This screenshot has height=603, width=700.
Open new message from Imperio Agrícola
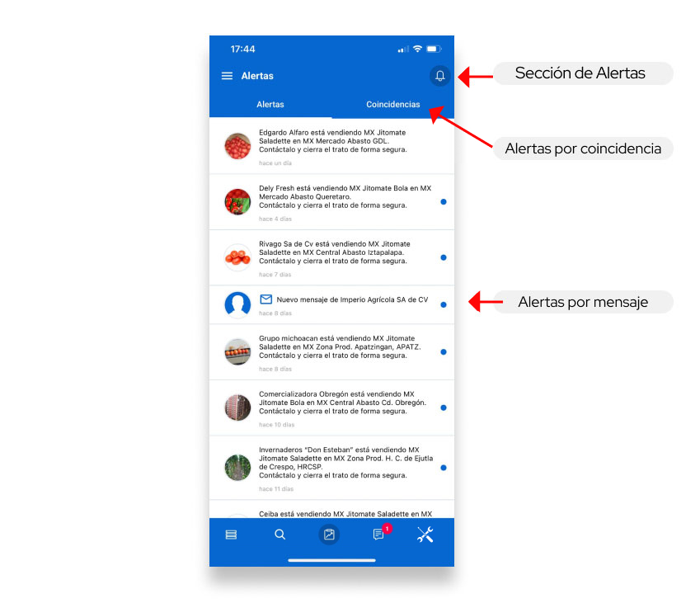[352, 300]
